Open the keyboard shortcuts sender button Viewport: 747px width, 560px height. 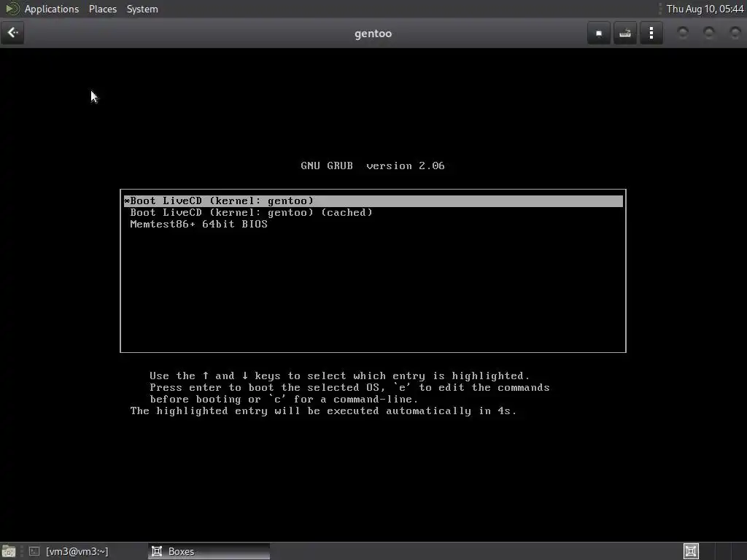tap(625, 34)
